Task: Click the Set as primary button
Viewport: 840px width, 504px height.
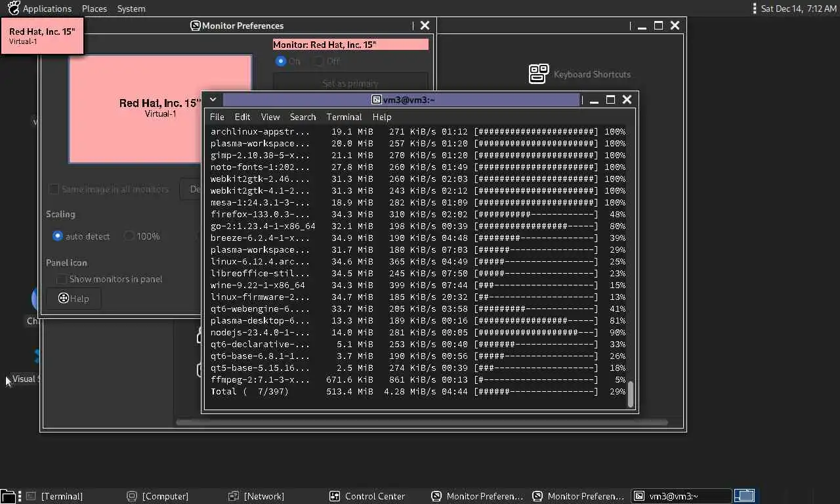Action: 350,83
